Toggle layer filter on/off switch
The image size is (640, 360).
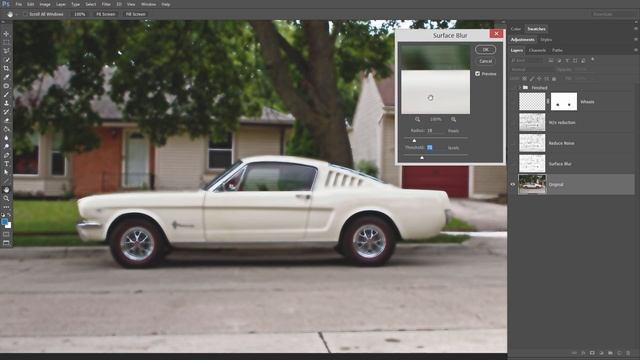pyautogui.click(x=593, y=60)
